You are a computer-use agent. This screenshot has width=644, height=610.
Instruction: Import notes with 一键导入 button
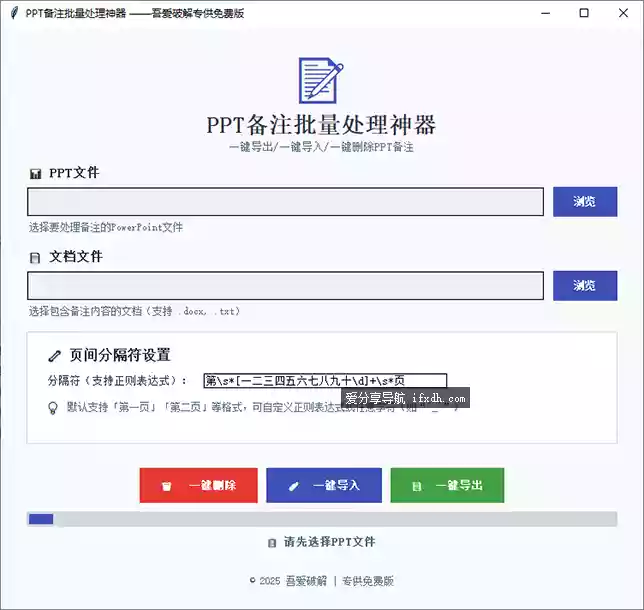(x=324, y=485)
